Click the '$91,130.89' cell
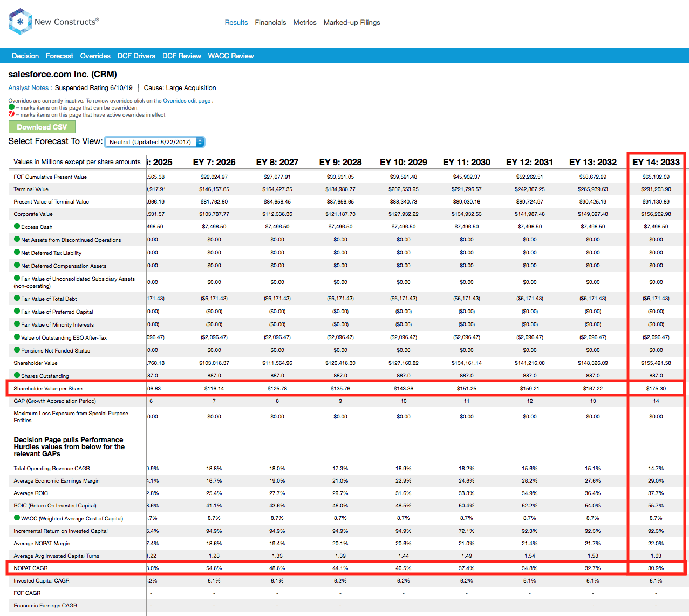Image resolution: width=689 pixels, height=616 pixels. (x=656, y=202)
